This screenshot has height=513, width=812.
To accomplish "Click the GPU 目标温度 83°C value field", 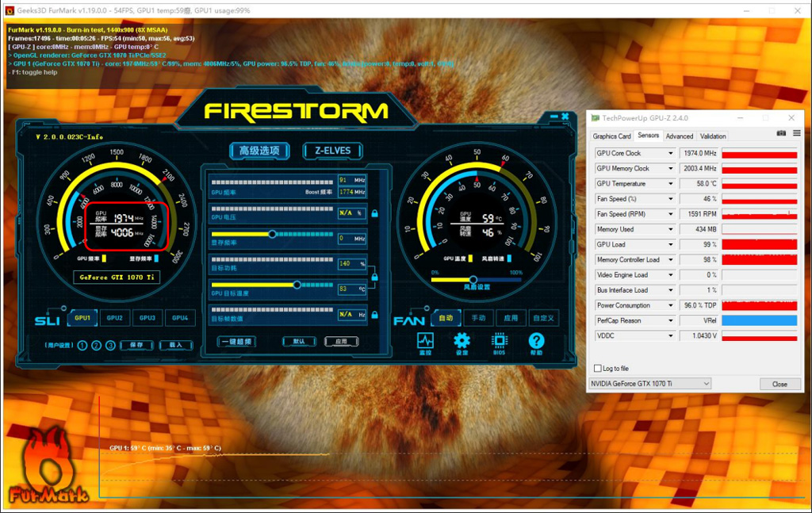I will pos(352,289).
